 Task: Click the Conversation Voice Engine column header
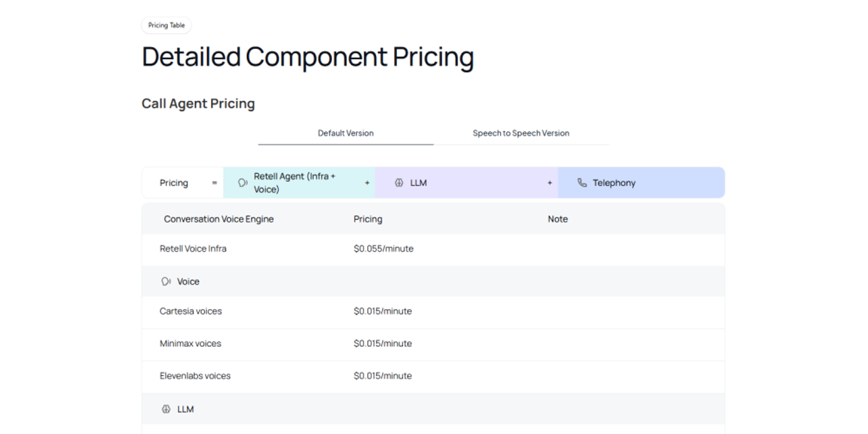(x=218, y=219)
